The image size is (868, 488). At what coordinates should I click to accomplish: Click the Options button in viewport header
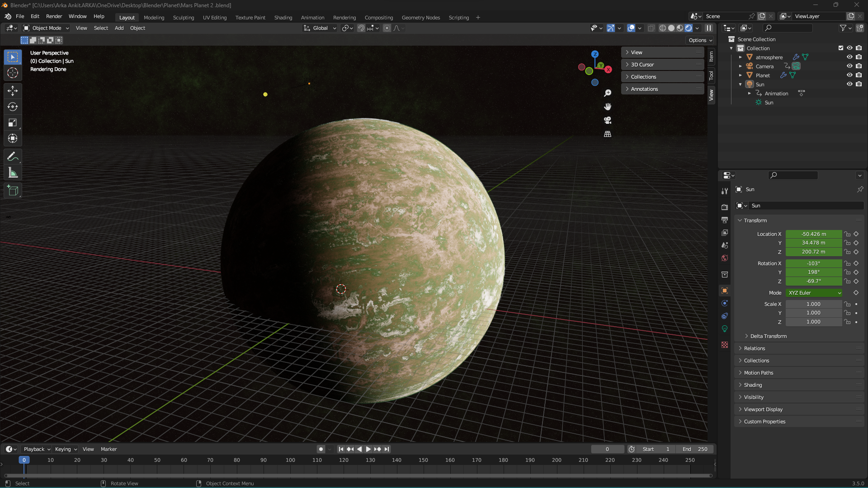click(700, 40)
